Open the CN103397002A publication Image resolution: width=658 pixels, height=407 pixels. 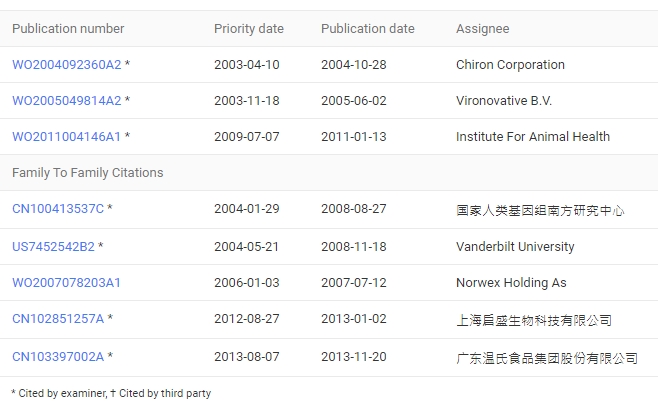click(58, 357)
